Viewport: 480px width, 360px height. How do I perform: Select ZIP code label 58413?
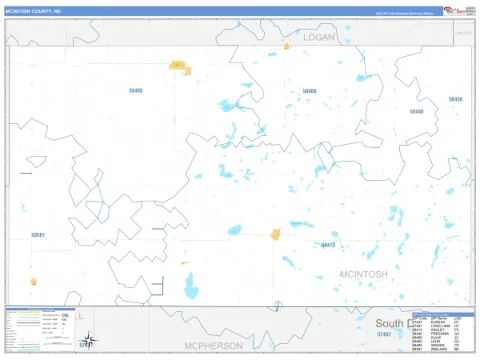tap(328, 245)
